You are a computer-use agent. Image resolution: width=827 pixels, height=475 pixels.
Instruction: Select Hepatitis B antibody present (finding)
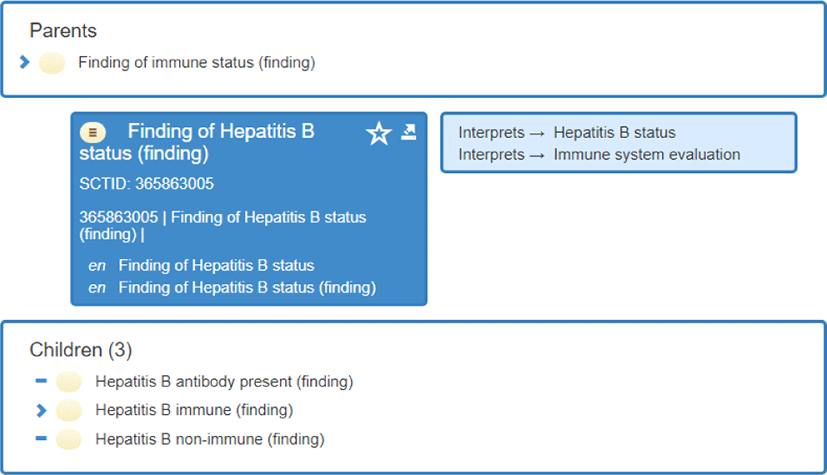pyautogui.click(x=224, y=381)
